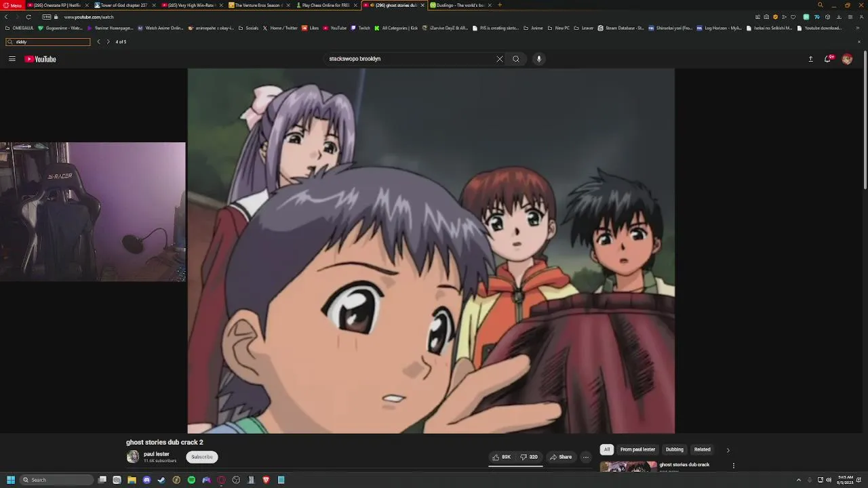Open the Twitch bookmark
The height and width of the screenshot is (488, 868).
361,28
